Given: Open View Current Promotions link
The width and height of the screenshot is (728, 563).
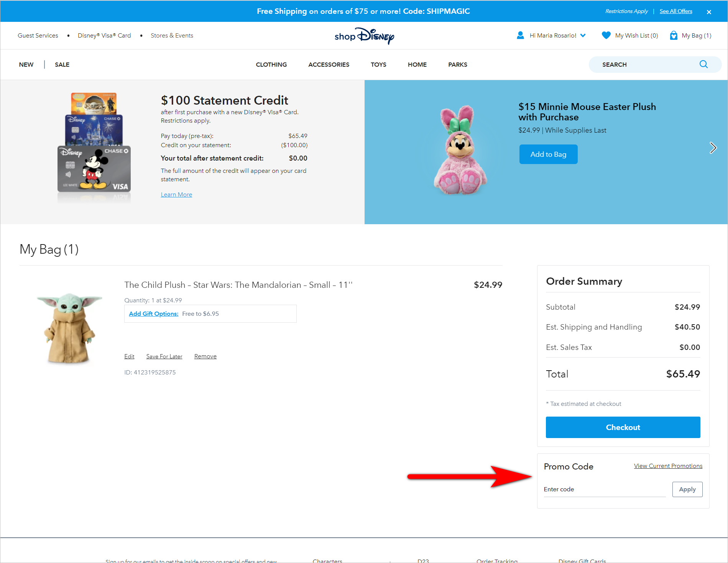Looking at the screenshot, I should point(668,466).
